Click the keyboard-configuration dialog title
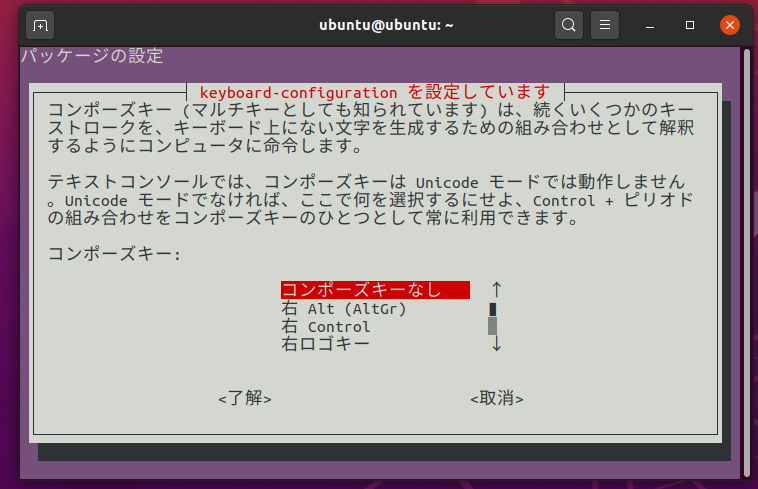 click(375, 92)
